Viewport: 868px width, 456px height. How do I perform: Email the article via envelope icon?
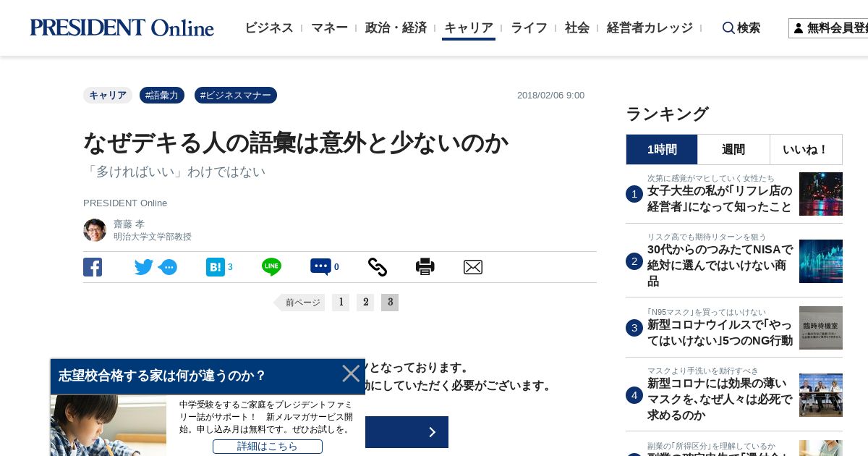tap(473, 267)
